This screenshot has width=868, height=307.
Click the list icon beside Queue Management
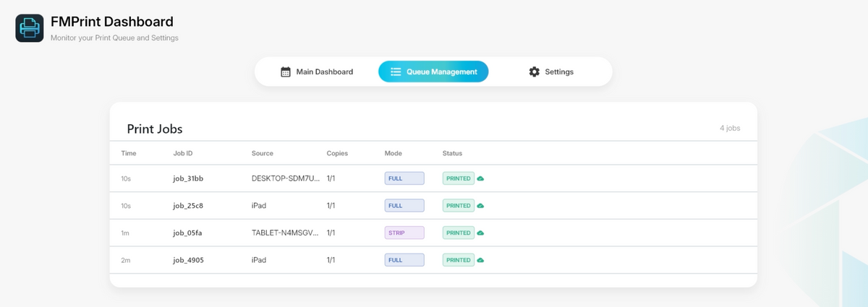pos(396,72)
